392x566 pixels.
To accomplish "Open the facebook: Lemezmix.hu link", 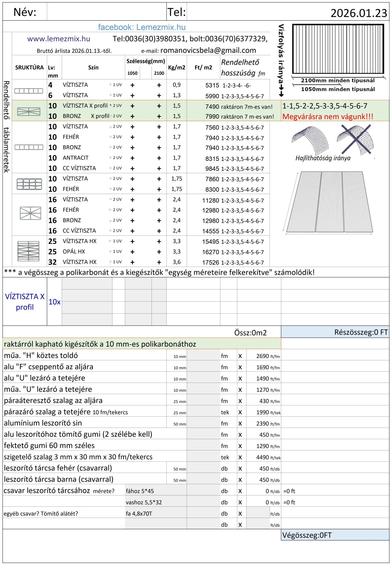I will point(142,27).
